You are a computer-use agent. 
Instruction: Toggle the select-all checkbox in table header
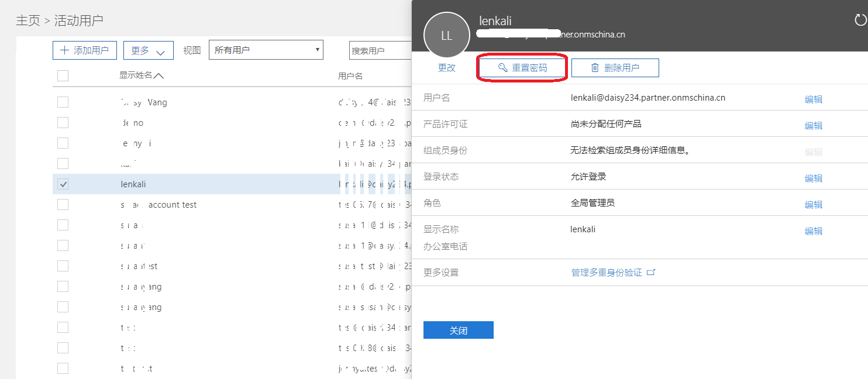[63, 75]
